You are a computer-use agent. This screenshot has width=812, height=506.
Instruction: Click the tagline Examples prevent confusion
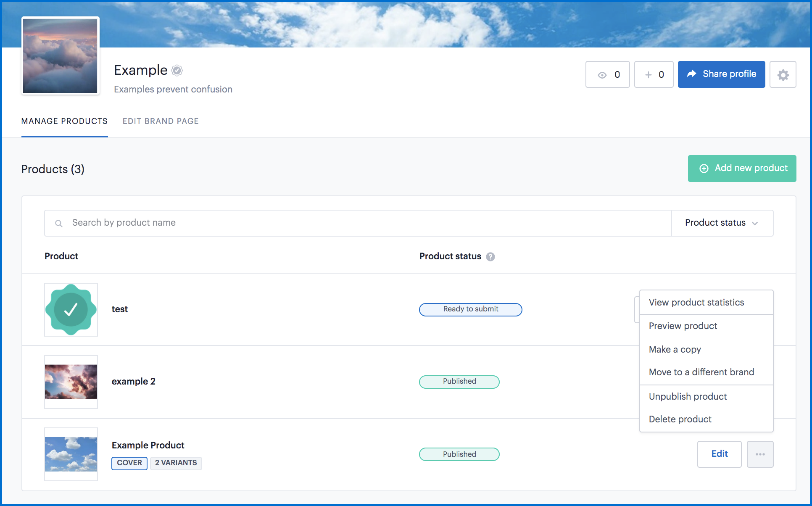point(173,90)
